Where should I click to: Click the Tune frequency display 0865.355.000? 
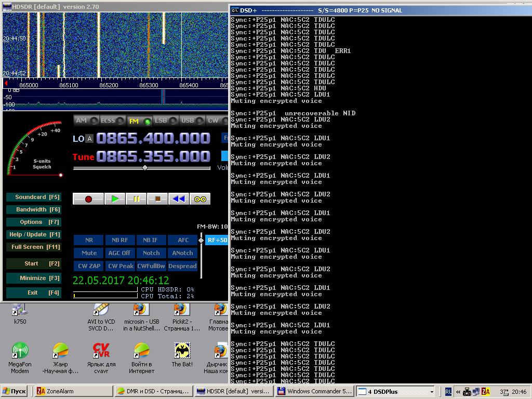pyautogui.click(x=153, y=156)
